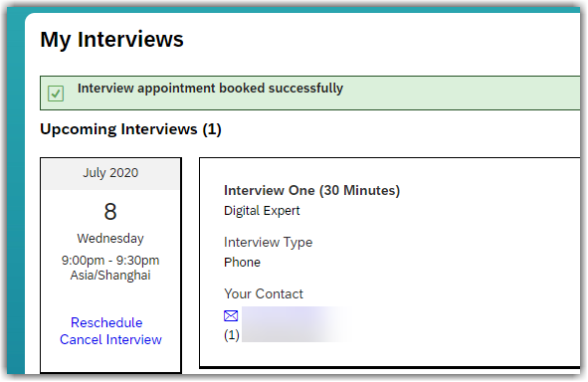This screenshot has width=588, height=382.
Task: Click the green checkmark success icon
Action: coord(56,94)
